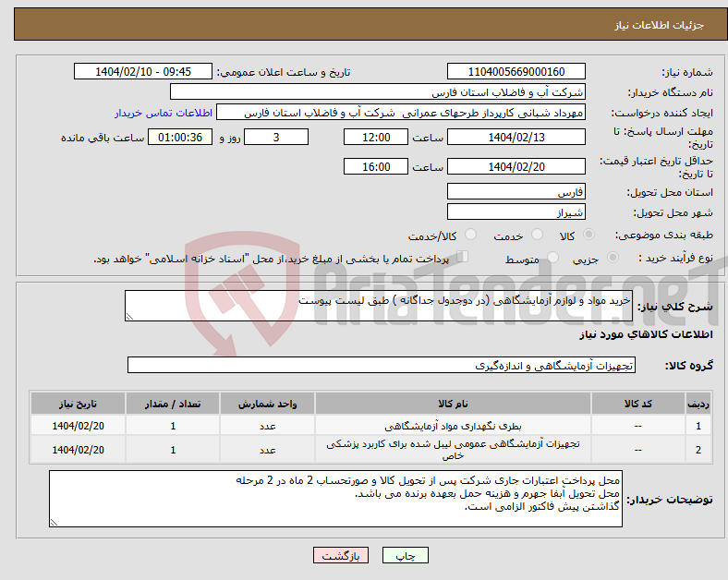Click the requester field مهرداد شبانی
This screenshot has width=728, height=580.
401,113
